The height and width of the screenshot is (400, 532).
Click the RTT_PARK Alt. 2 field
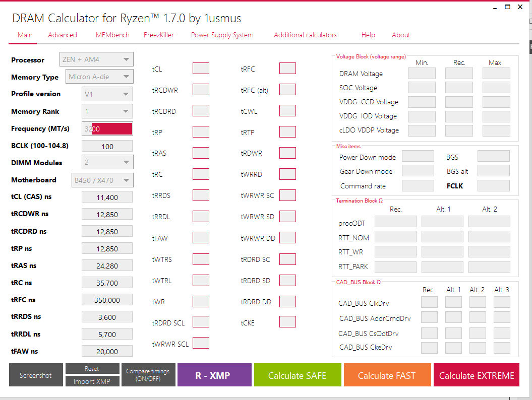[x=489, y=267]
